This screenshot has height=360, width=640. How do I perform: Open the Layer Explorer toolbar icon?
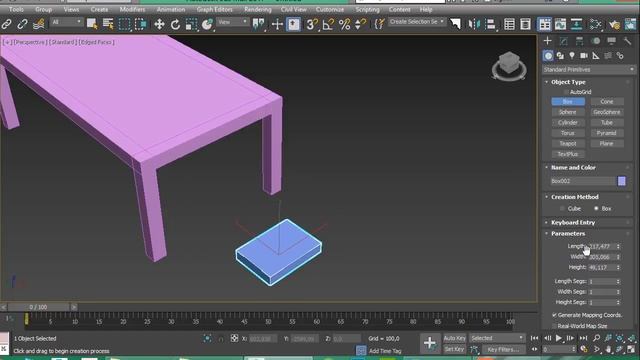tap(525, 24)
